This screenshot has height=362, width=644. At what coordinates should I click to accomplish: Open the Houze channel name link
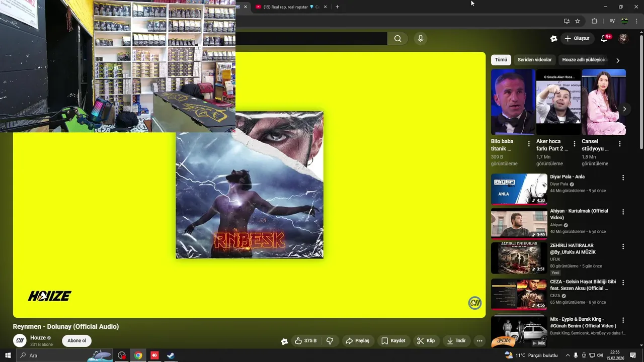click(x=38, y=338)
